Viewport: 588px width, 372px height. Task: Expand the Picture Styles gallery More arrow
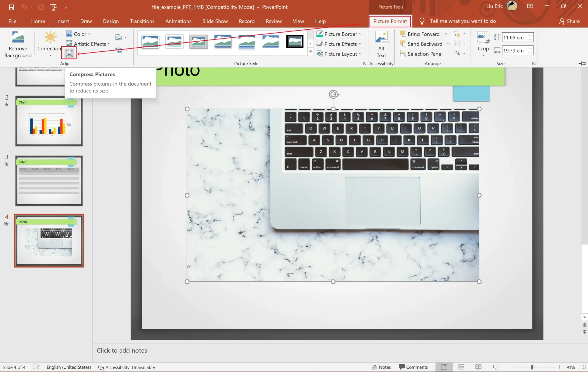[x=310, y=52]
